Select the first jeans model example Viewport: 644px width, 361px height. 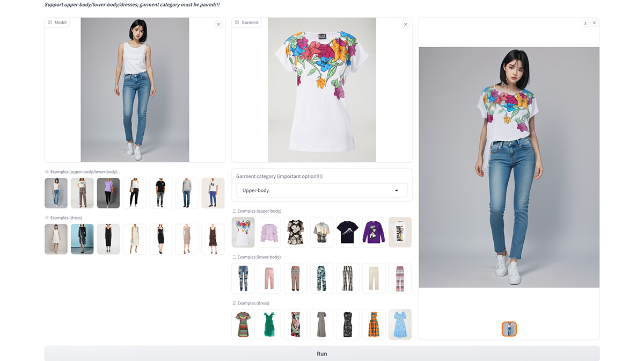(56, 192)
